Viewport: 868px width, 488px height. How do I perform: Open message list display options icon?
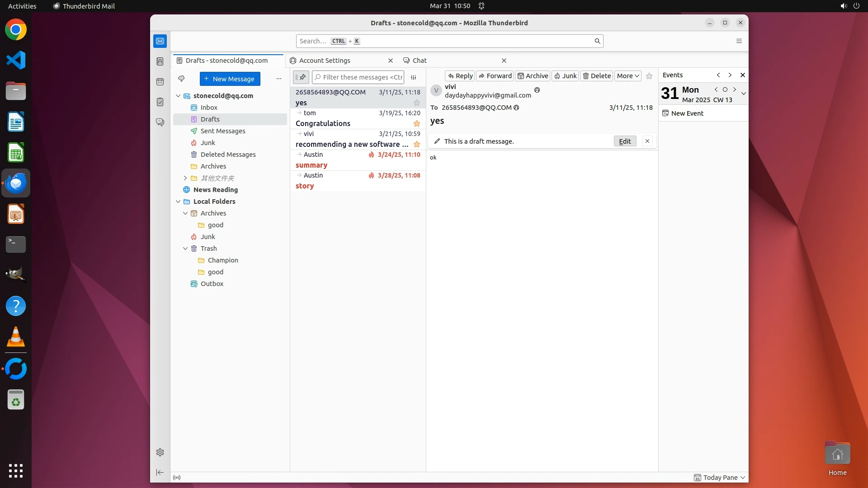[x=413, y=77]
